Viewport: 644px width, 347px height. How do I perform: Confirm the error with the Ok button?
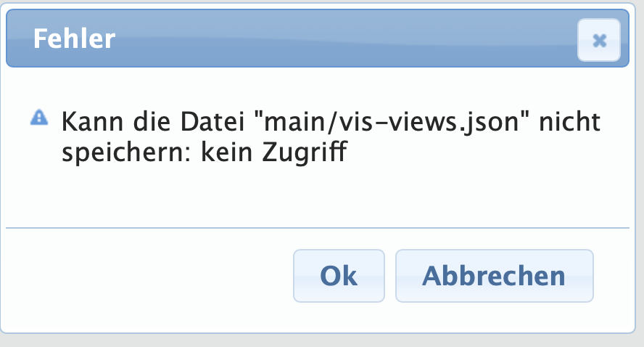click(339, 276)
